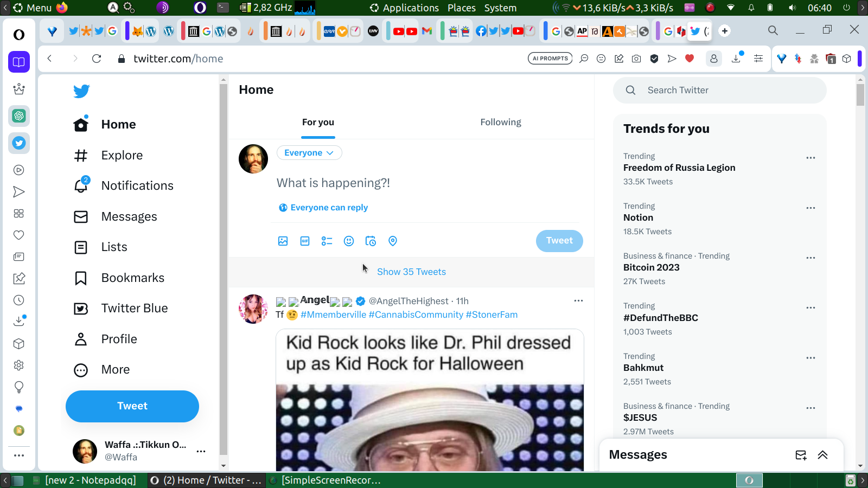This screenshot has width=868, height=488.
Task: Click the Opera menu logo
Action: point(19,35)
